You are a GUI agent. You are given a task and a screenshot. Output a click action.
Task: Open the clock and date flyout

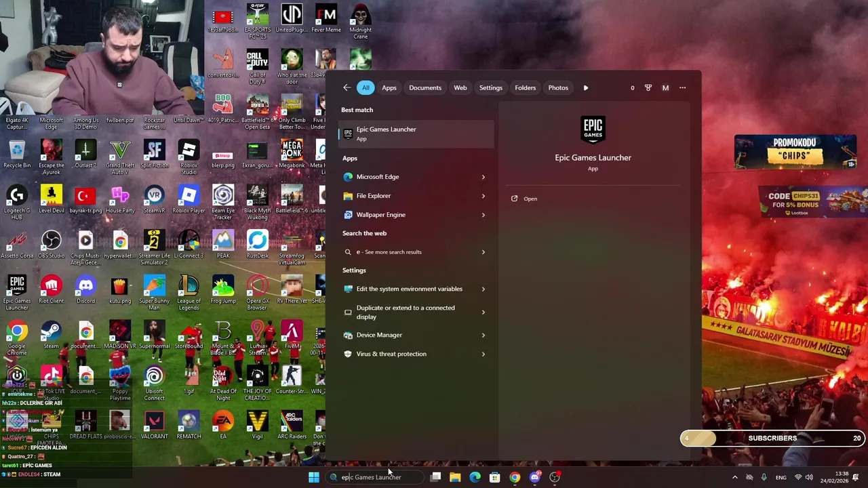[833, 477]
